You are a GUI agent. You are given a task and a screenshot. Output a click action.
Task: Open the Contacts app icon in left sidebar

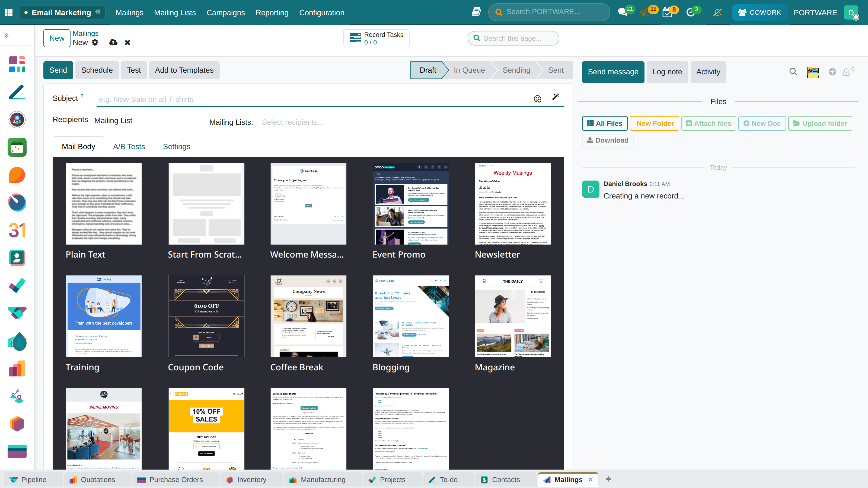pyautogui.click(x=17, y=258)
